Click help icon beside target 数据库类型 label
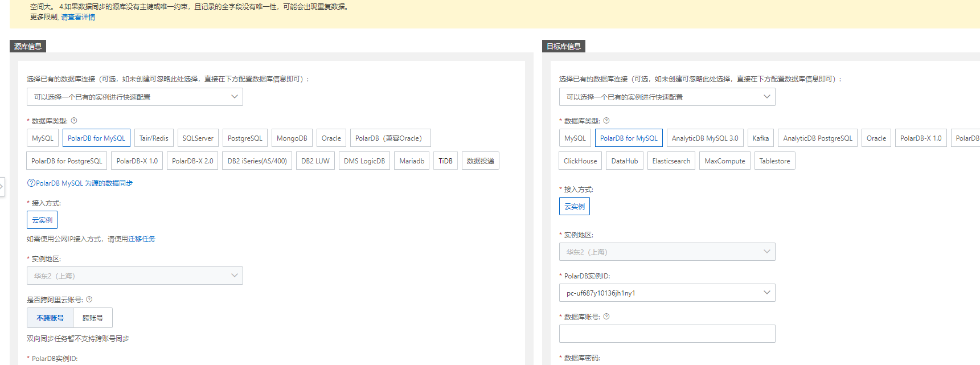This screenshot has width=980, height=365. coord(606,121)
